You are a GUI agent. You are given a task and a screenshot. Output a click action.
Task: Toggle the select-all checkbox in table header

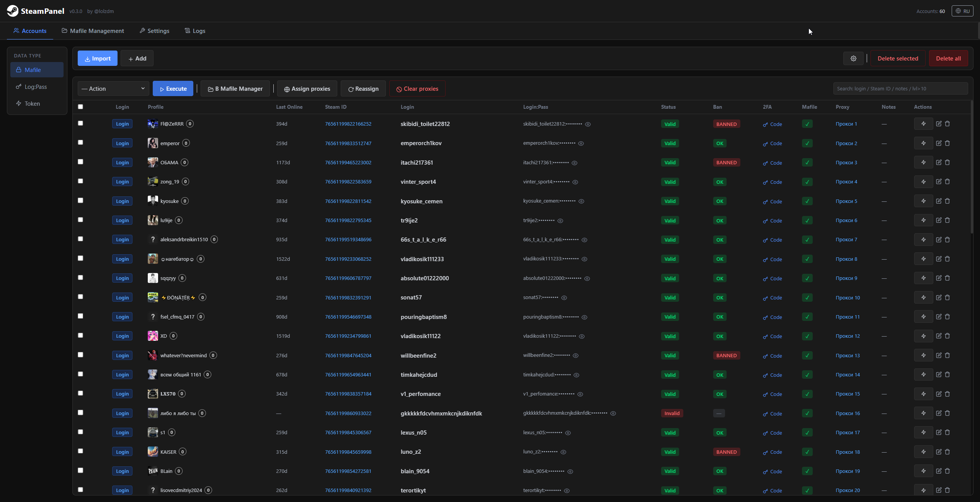(80, 107)
